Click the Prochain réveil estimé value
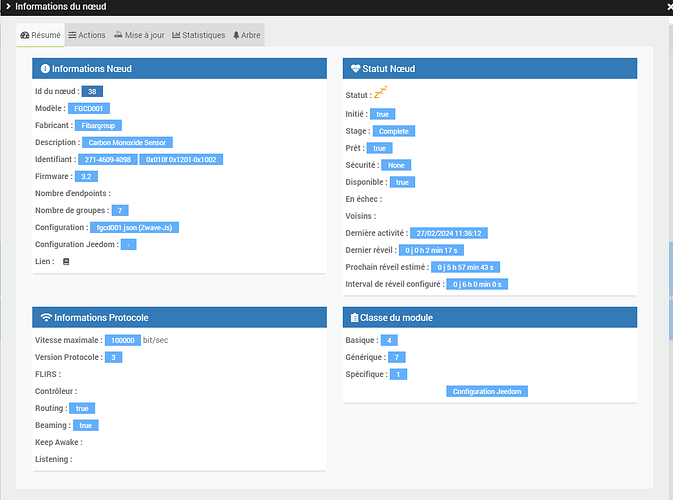 point(465,267)
